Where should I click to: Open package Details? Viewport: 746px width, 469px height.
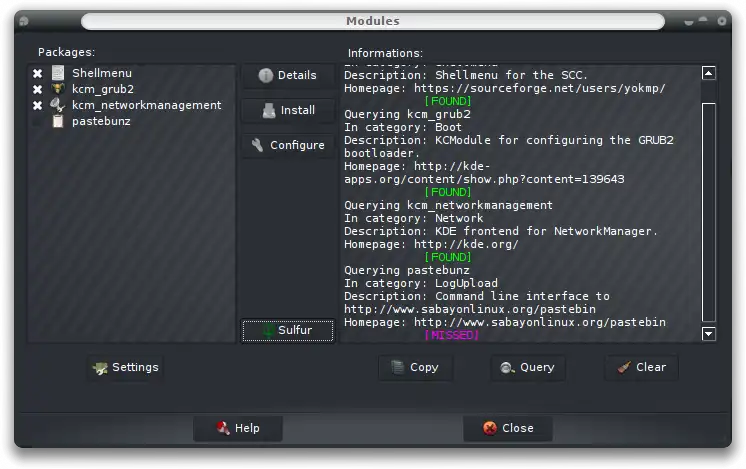pos(288,75)
